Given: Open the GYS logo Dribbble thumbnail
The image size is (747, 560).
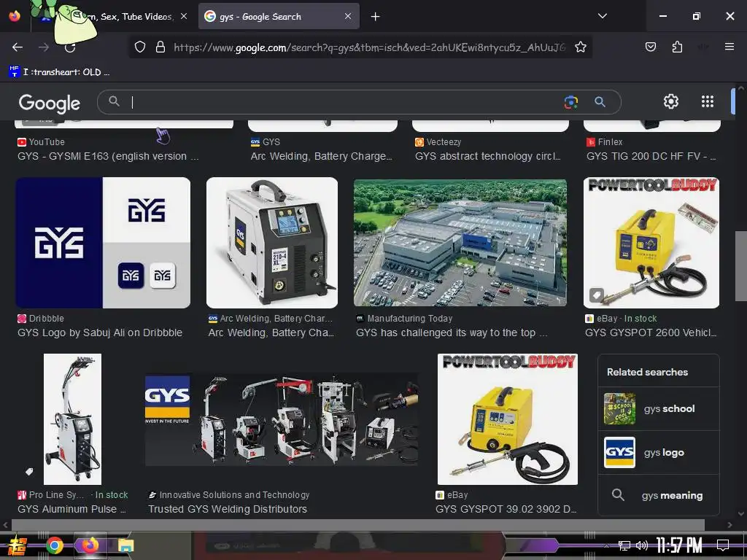Looking at the screenshot, I should point(103,243).
